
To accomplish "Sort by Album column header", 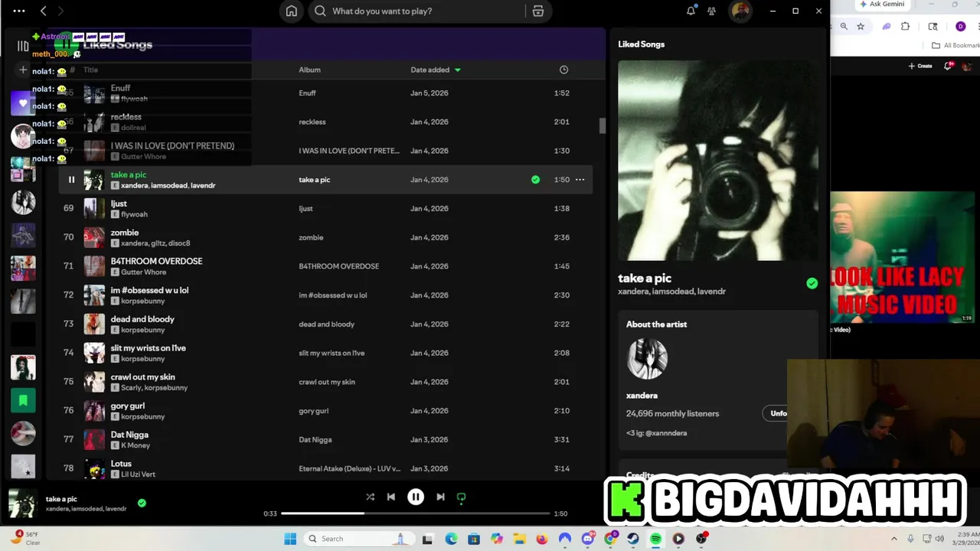I will tap(309, 70).
